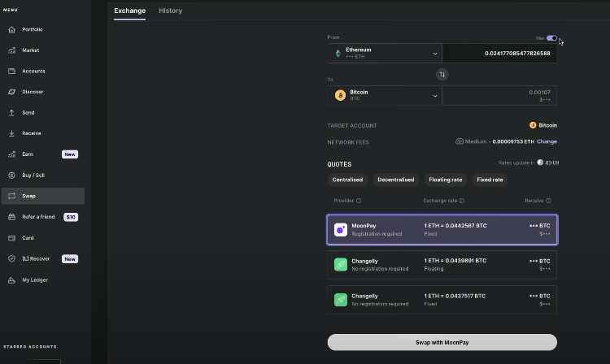The width and height of the screenshot is (610, 364).
Task: Click the From amount input field
Action: tap(499, 54)
